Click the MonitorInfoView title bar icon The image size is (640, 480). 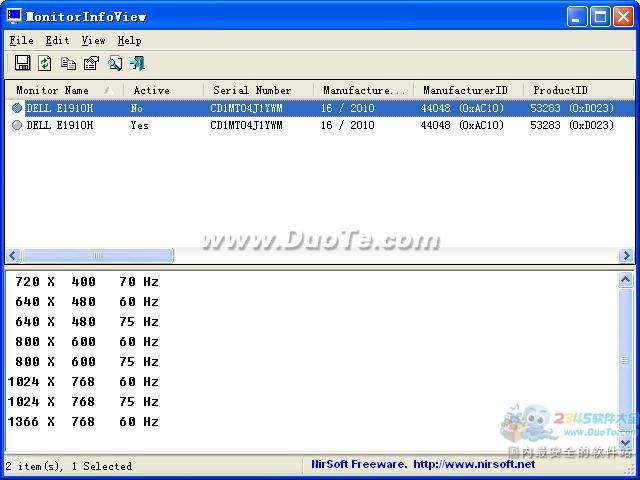click(x=14, y=16)
